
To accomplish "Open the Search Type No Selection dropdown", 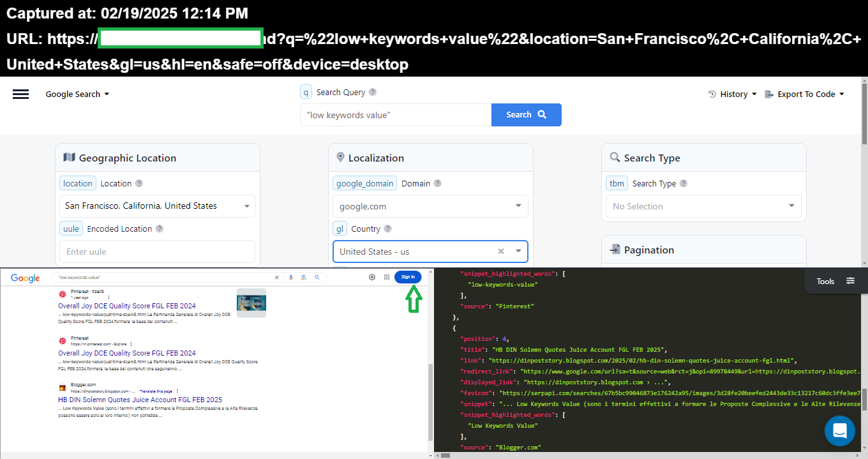I will pyautogui.click(x=703, y=206).
